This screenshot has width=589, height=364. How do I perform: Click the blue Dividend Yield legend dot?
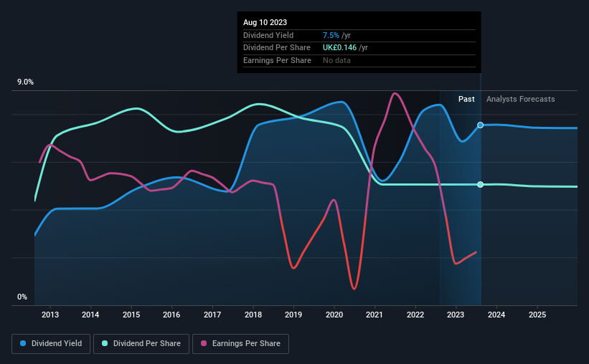pyautogui.click(x=23, y=343)
